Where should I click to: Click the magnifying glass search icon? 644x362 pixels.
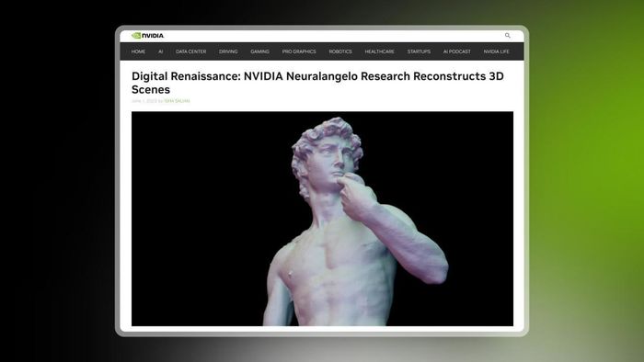coord(508,36)
